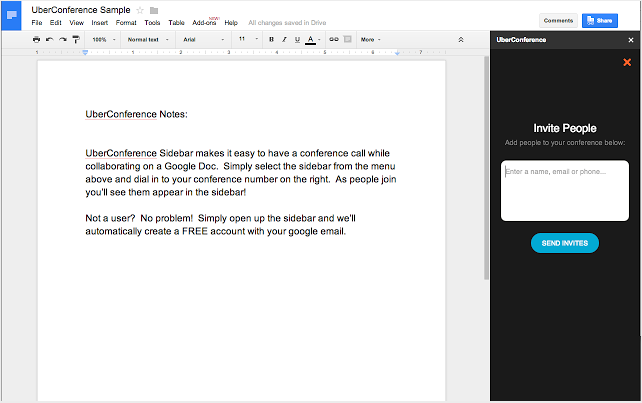Click the 'UberConference Notes:' heading text
The height and width of the screenshot is (403, 642).
point(136,114)
